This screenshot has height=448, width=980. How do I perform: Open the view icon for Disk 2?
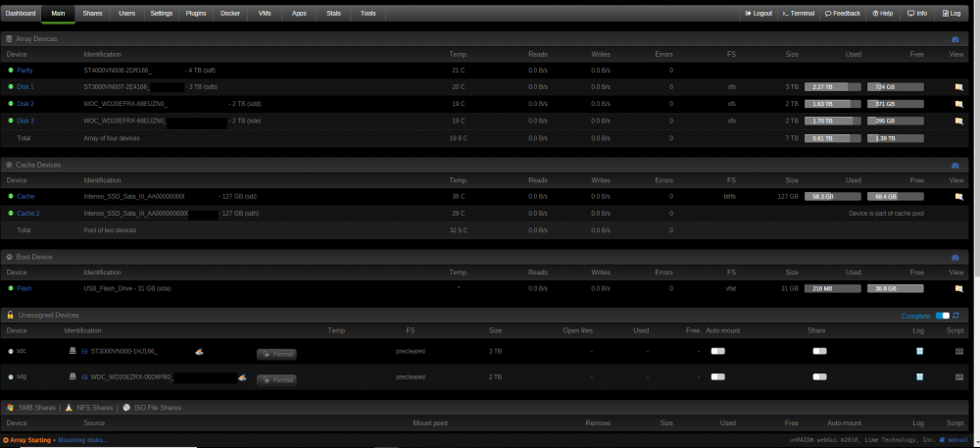point(958,104)
